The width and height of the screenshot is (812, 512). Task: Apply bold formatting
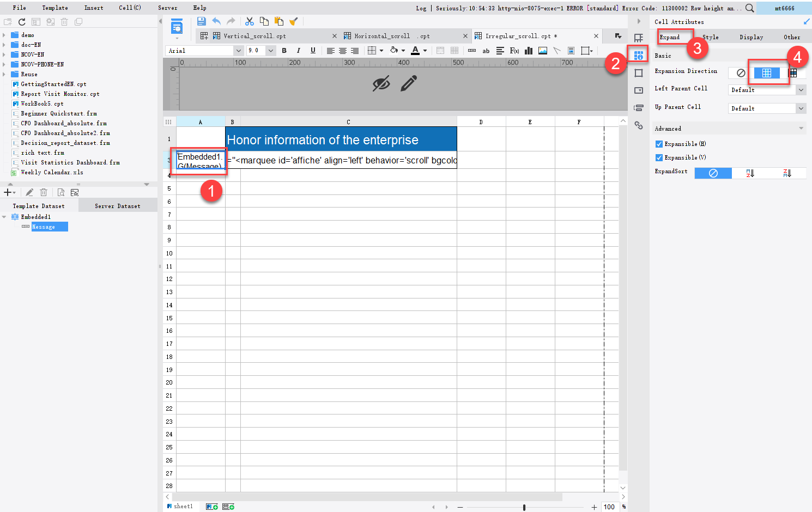pos(284,51)
